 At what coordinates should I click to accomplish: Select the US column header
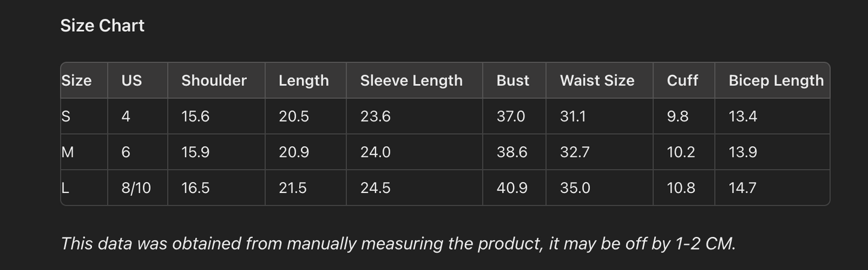(132, 81)
